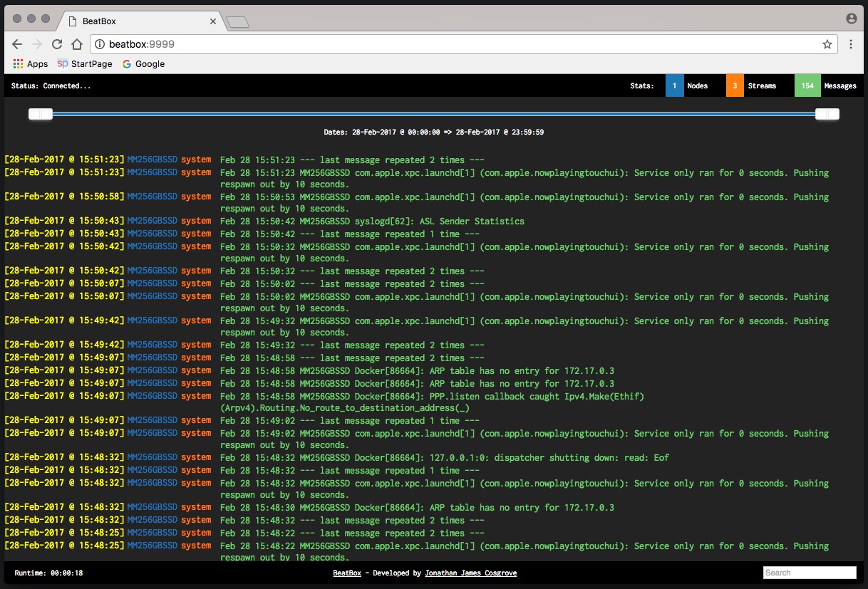Click the blue Nodes count badge
This screenshot has height=589, width=868.
coord(674,85)
